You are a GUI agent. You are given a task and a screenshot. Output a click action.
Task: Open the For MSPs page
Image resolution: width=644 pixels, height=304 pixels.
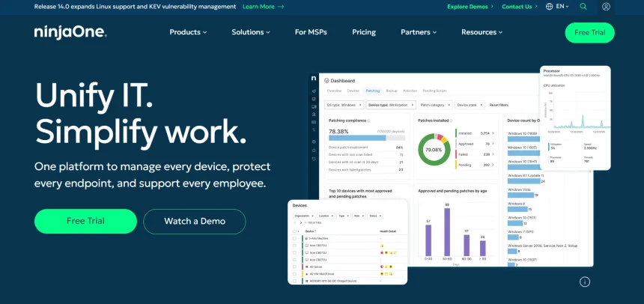tap(311, 32)
